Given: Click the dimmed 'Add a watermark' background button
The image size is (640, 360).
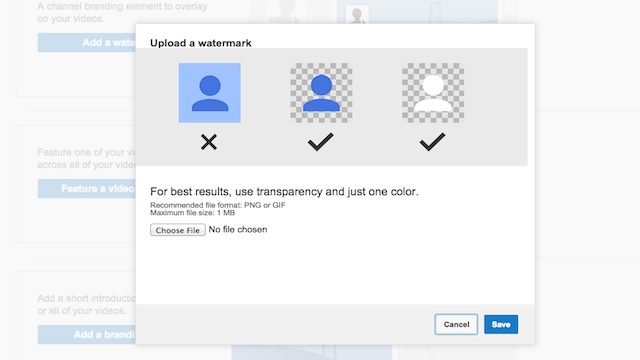Looking at the screenshot, I should tap(87, 42).
